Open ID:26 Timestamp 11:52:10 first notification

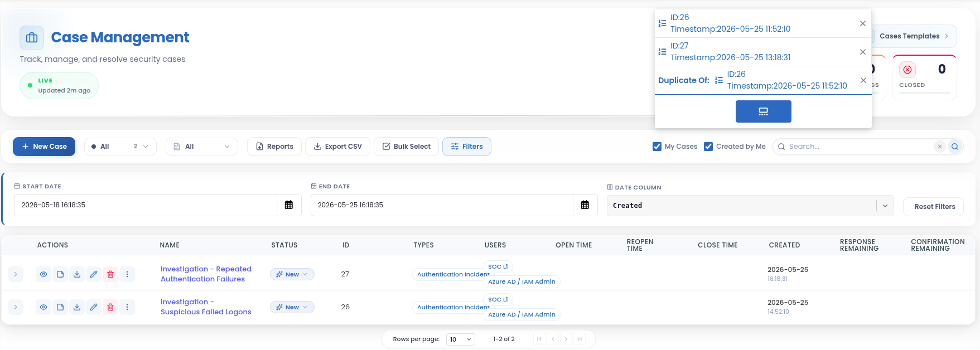point(730,23)
